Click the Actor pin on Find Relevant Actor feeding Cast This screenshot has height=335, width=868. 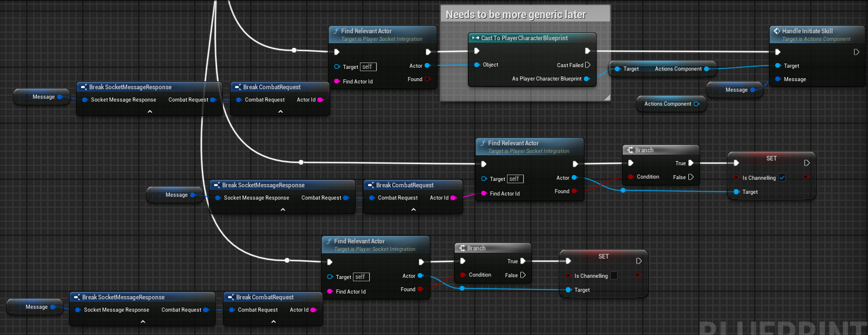[428, 66]
